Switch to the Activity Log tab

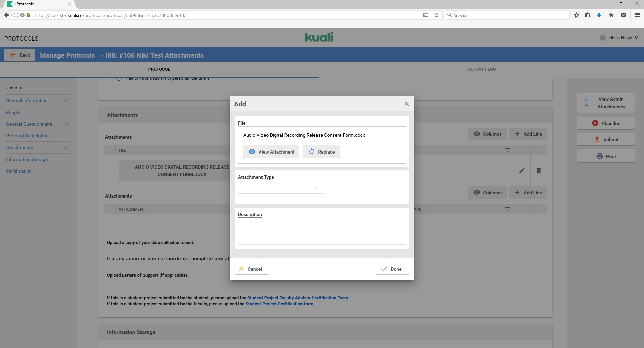(481, 69)
